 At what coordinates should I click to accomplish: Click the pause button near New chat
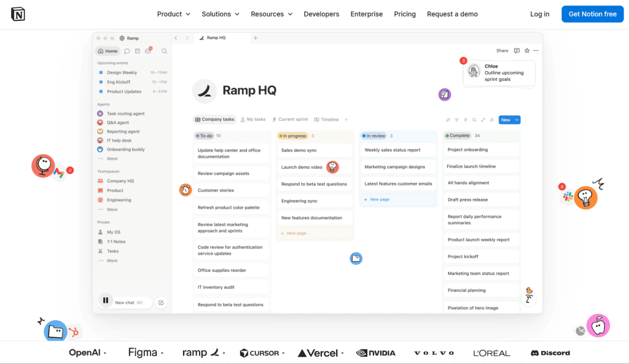106,300
